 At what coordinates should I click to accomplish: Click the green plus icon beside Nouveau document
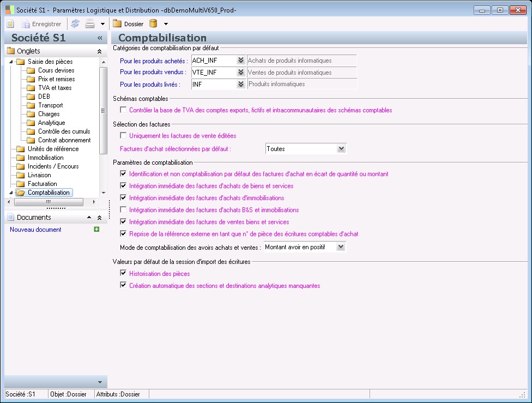tap(96, 230)
